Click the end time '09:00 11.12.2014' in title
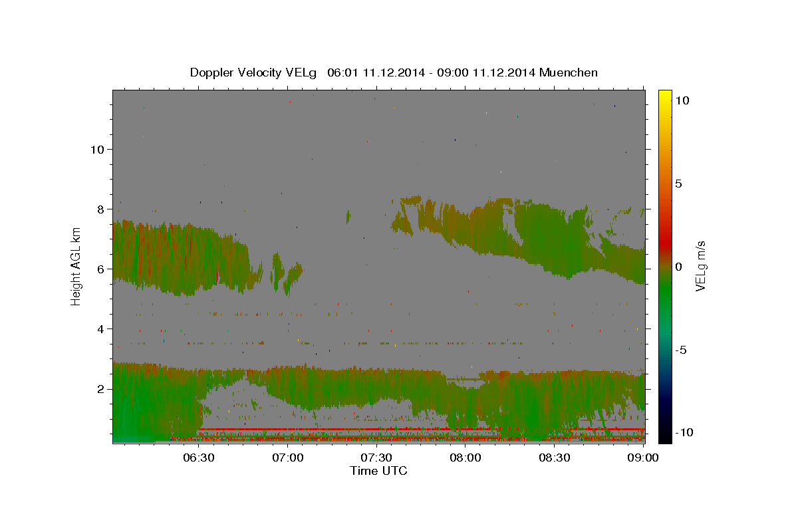Image resolution: width=798 pixels, height=532 pixels. [x=487, y=72]
